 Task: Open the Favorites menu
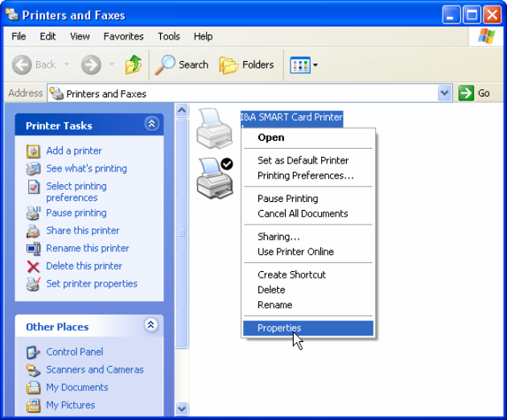[x=123, y=36]
